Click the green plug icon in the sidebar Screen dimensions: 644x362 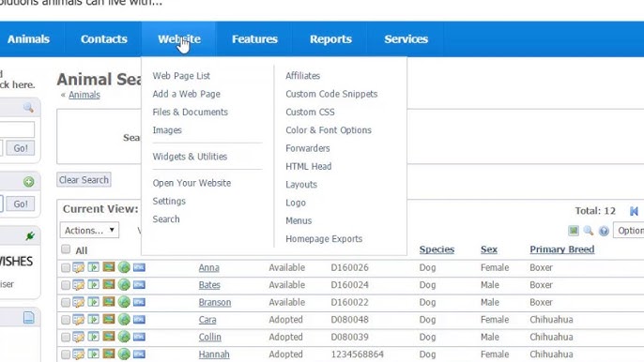click(30, 236)
